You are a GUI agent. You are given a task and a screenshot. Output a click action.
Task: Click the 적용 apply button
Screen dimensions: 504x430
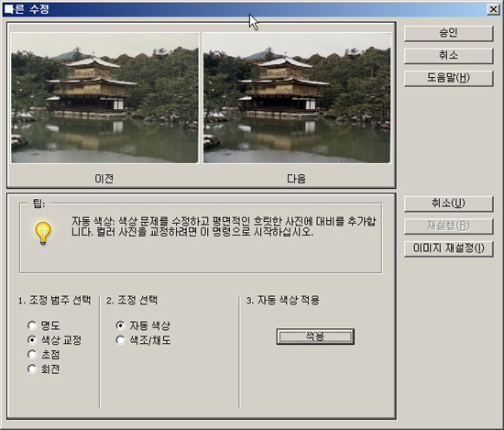[x=315, y=336]
